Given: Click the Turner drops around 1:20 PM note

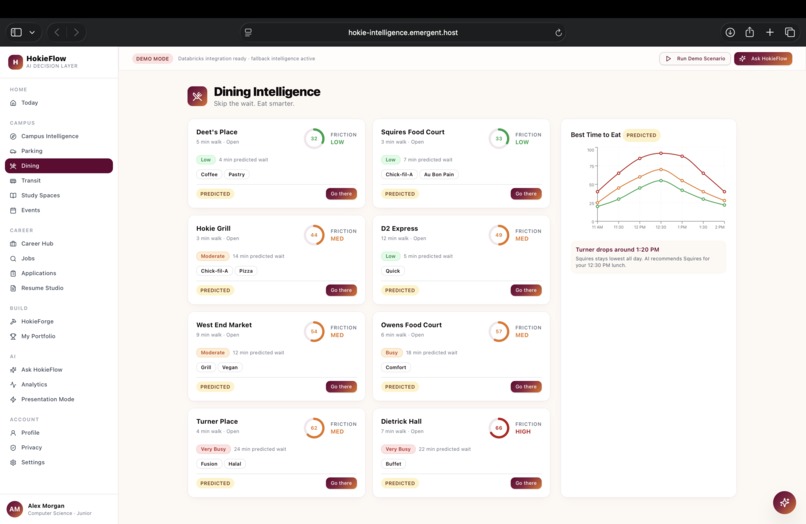Looking at the screenshot, I should (648, 257).
